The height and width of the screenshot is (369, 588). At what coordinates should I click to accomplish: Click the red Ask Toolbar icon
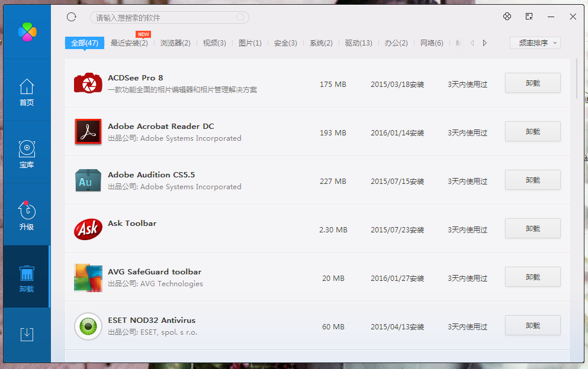88,229
